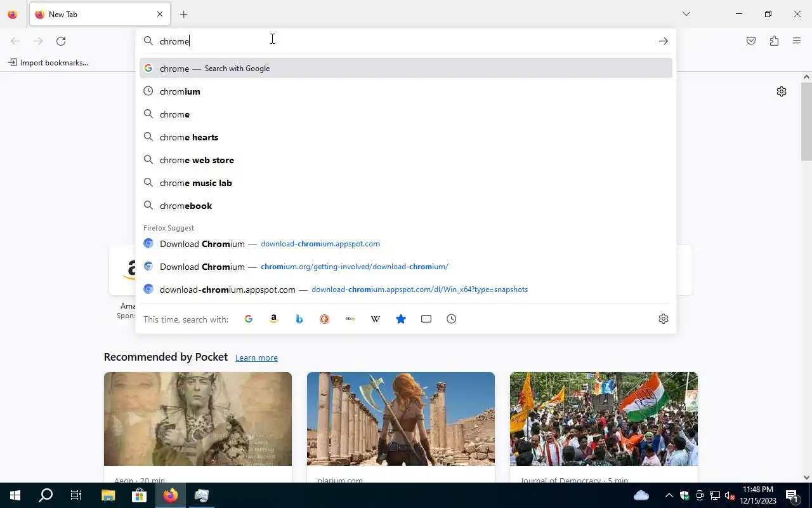The image size is (812, 508).
Task: Open the Extensions puzzle icon
Action: (x=774, y=41)
